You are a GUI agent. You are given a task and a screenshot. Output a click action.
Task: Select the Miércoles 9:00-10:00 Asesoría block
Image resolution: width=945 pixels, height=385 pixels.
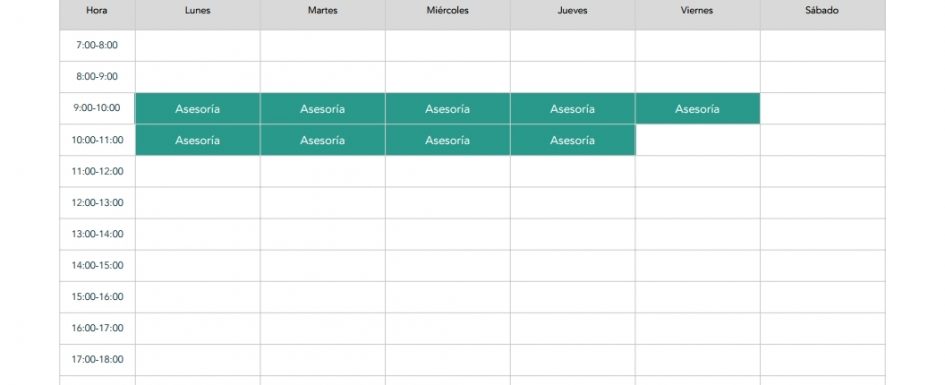click(448, 108)
